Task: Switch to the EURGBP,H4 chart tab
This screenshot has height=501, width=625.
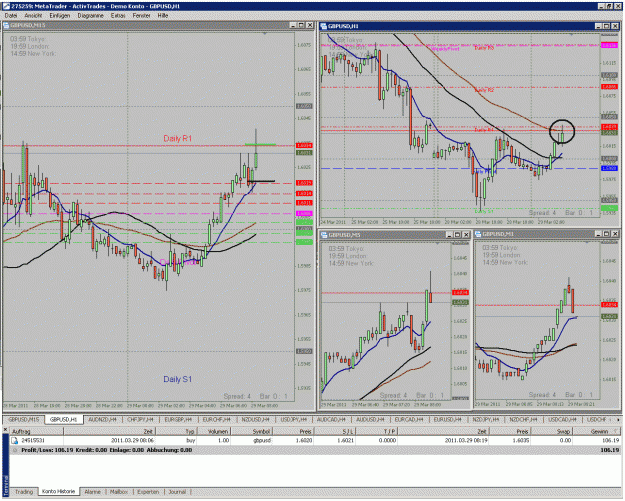Action: click(x=178, y=420)
